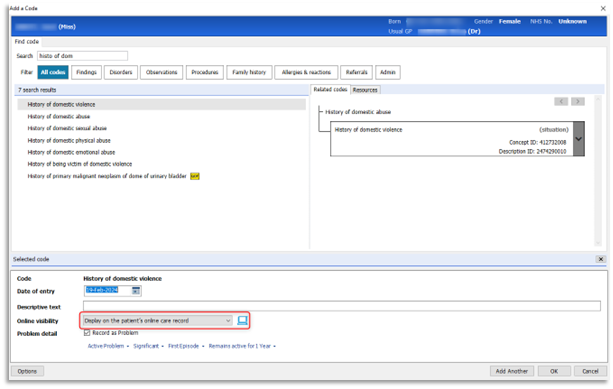The width and height of the screenshot is (613, 389).
Task: Open the date of entry calendar picker
Action: pyautogui.click(x=136, y=290)
